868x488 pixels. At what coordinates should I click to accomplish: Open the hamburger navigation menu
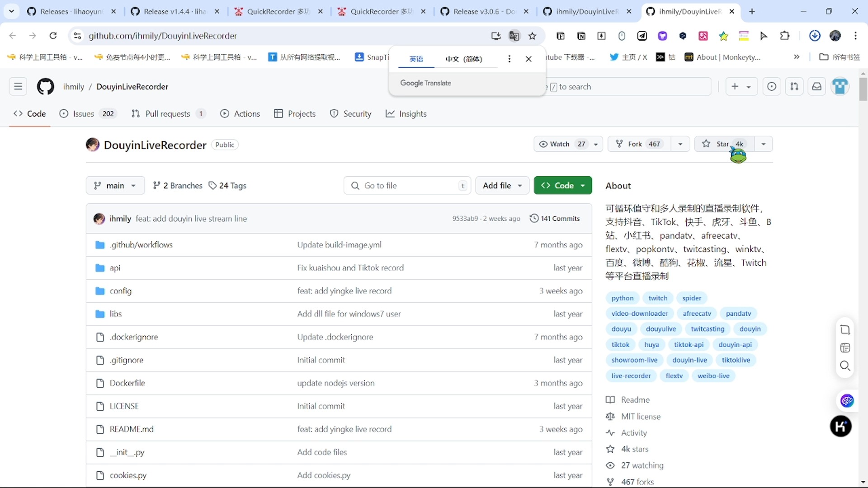18,86
